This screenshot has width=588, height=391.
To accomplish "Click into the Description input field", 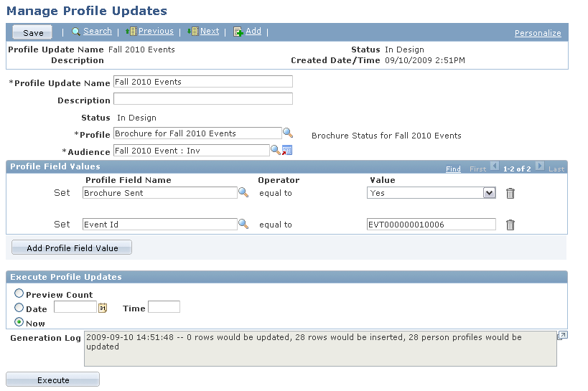I will point(203,99).
